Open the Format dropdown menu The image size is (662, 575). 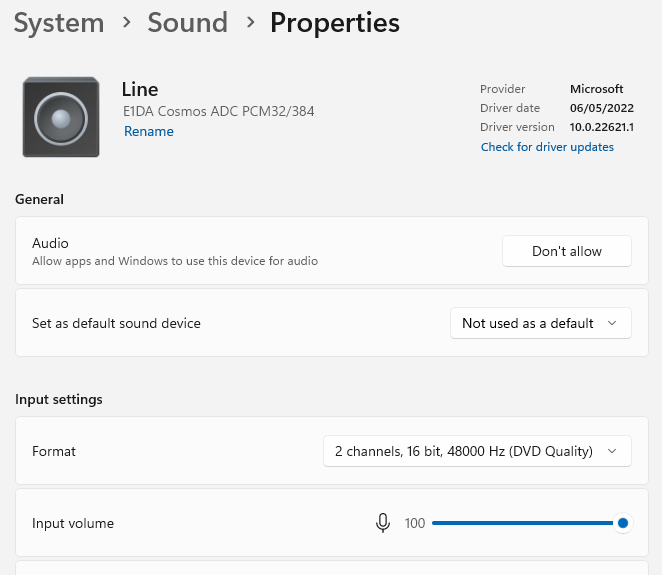[x=477, y=451]
